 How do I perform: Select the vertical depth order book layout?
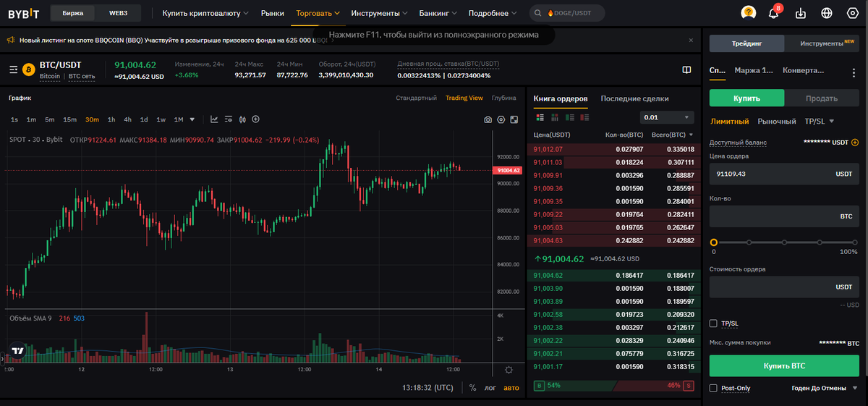[x=555, y=117]
